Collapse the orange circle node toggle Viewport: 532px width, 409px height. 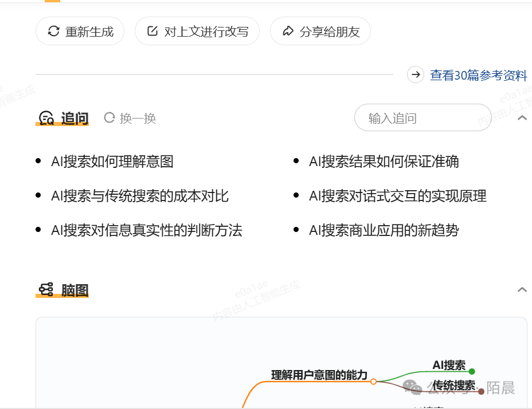374,382
